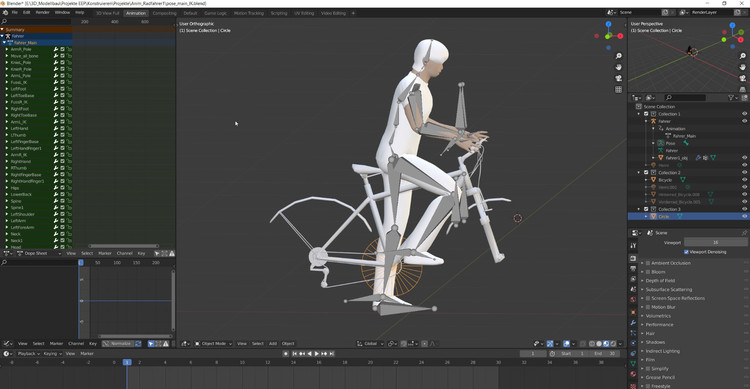Toggle visibility eye for Bicycle object
Viewport: 750px width, 389px height.
(x=744, y=179)
